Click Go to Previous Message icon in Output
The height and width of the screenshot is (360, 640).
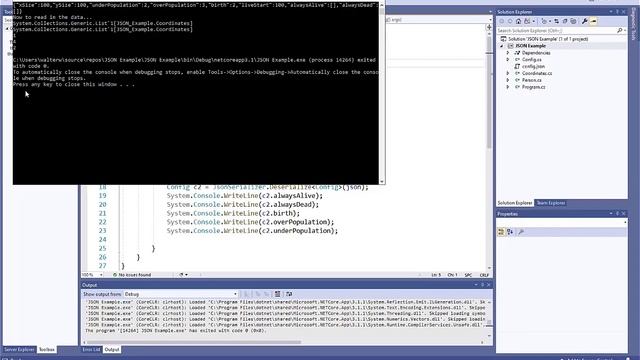pyautogui.click(x=257, y=294)
